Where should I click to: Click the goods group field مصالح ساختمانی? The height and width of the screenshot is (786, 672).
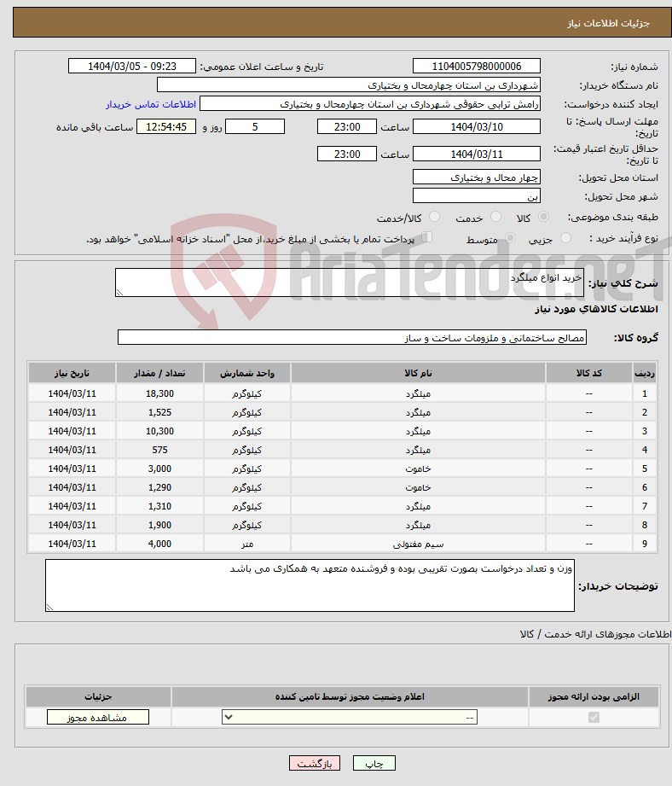[352, 337]
